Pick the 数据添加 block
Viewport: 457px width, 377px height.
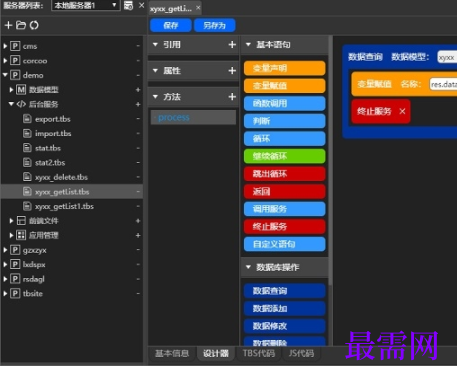(284, 309)
